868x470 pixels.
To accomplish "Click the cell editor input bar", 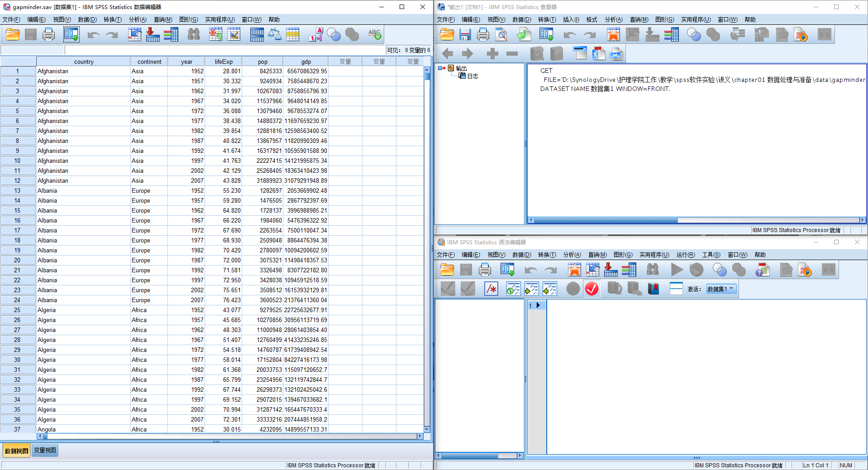I will 225,50.
